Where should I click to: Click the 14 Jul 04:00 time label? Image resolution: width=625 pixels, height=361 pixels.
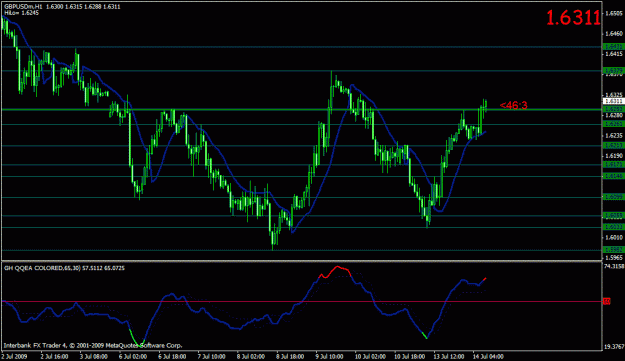489,356
